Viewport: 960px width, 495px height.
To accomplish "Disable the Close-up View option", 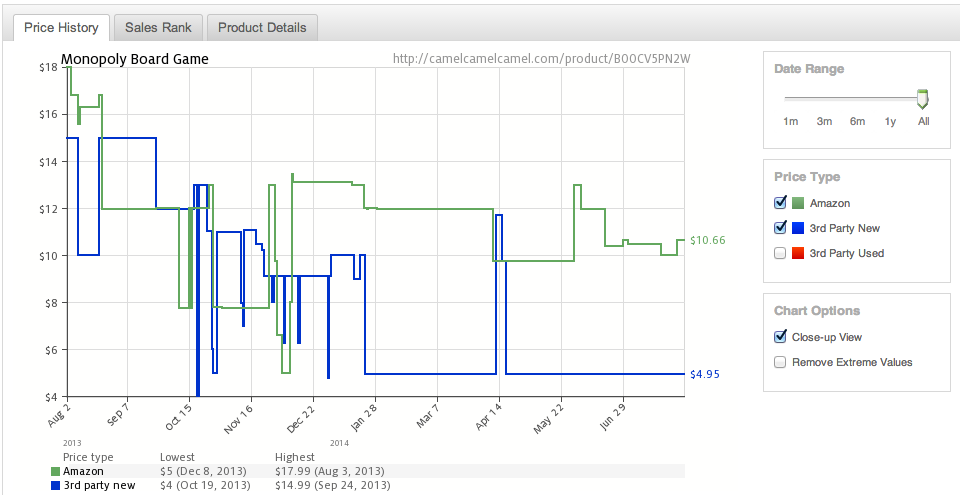I will point(780,336).
